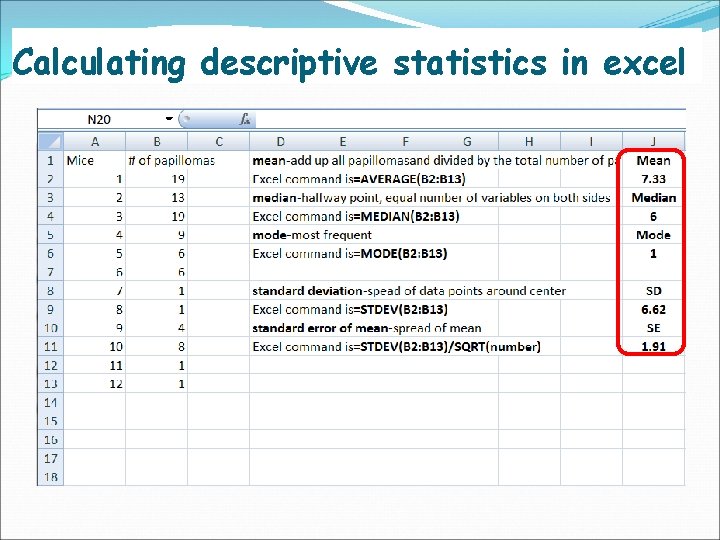Click the =AVERAGE(B2:B13) command cell
The image size is (720, 540).
359,179
